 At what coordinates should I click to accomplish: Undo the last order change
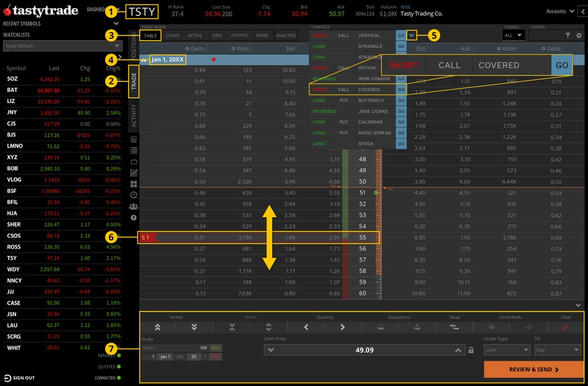(x=492, y=327)
